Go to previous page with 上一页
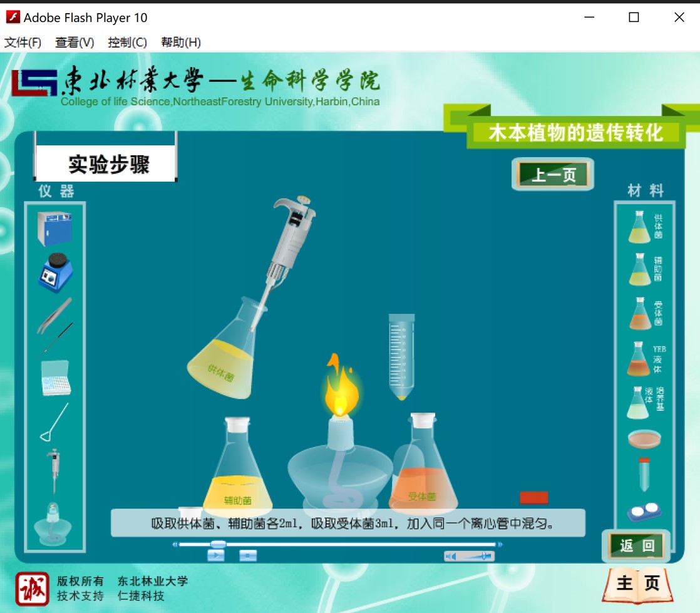700x613 pixels. (553, 175)
